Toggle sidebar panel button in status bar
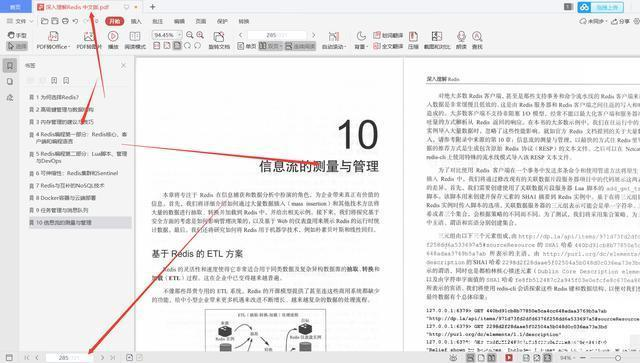Viewport: 640px width, 363px height. click(x=9, y=358)
